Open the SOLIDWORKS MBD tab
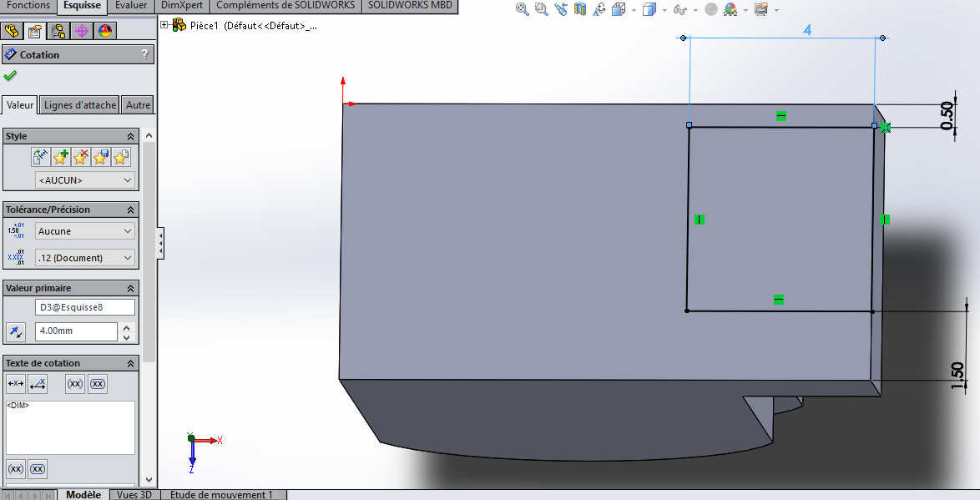The height and width of the screenshot is (500, 980). point(410,6)
